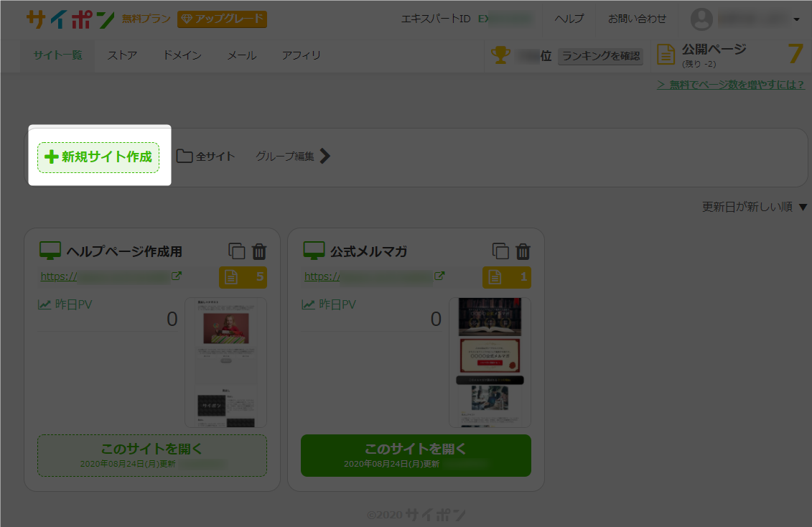
Task: Open the メール tab
Action: coord(242,55)
